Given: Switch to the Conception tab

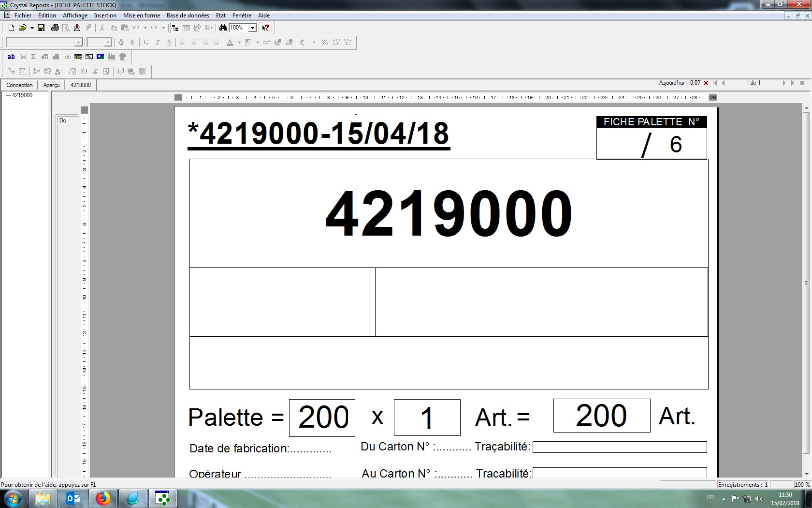Looking at the screenshot, I should [19, 85].
